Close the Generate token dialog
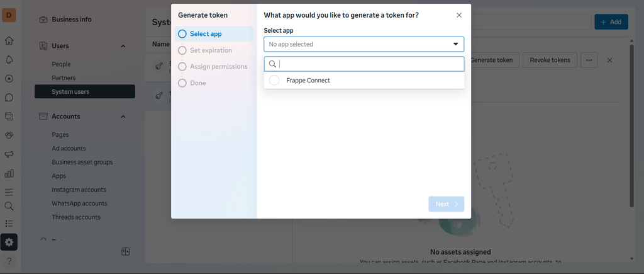 tap(459, 15)
